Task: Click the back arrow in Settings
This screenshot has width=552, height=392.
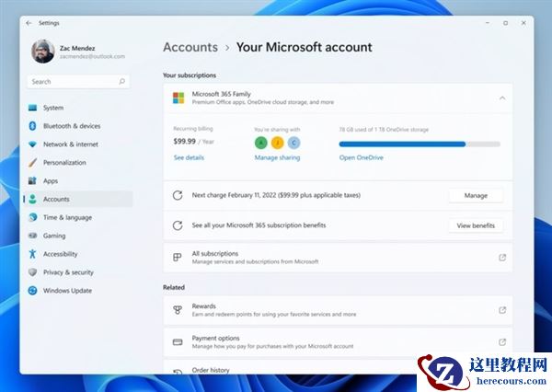Action: [29, 23]
